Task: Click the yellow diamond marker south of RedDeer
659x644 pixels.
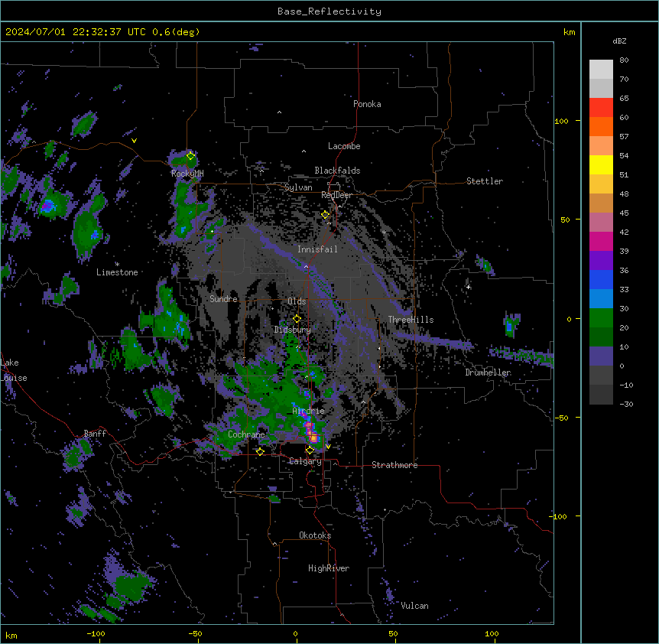Action: tap(326, 215)
